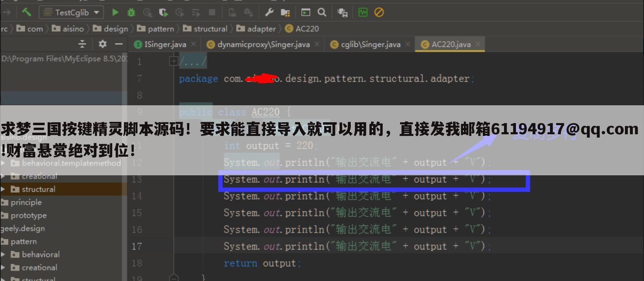The width and height of the screenshot is (644, 281).
Task: Select the 'pattern' folder under geely.design
Action: pos(24,241)
